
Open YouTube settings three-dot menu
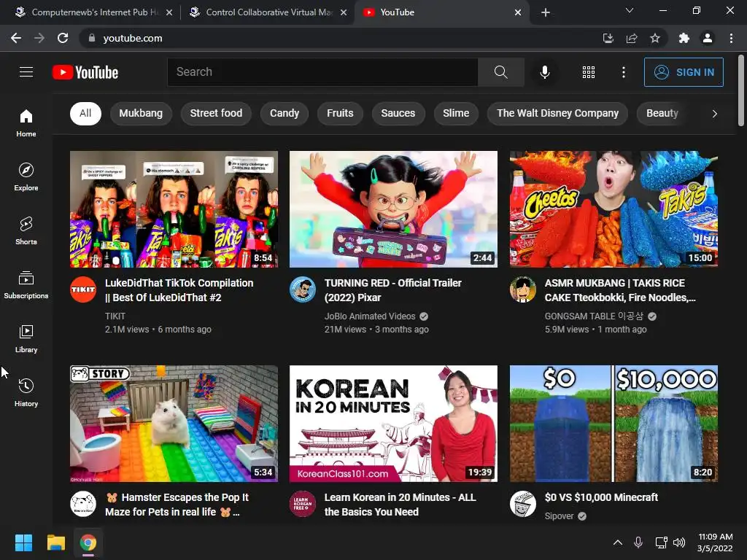[x=623, y=72]
